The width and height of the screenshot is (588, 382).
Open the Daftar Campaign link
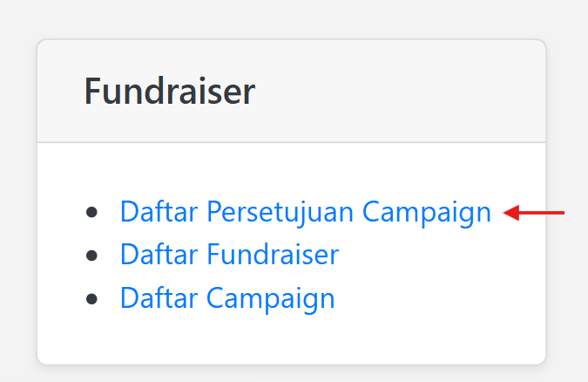click(x=227, y=297)
